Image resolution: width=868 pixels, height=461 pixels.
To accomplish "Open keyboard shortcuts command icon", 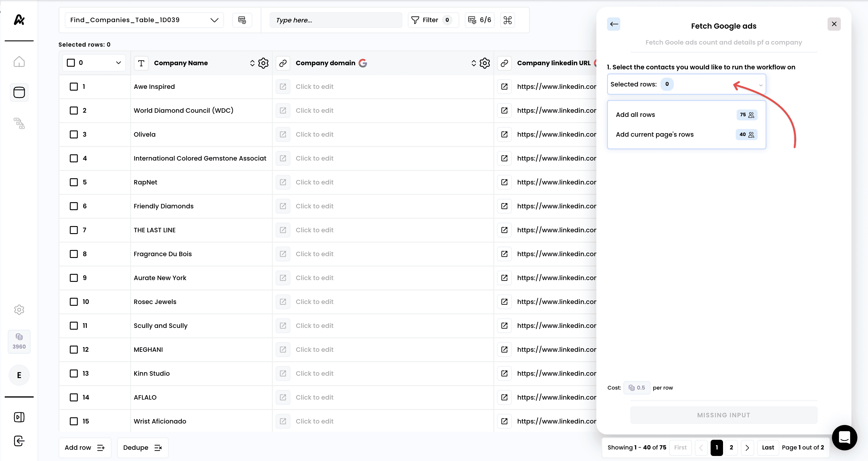I will click(507, 20).
